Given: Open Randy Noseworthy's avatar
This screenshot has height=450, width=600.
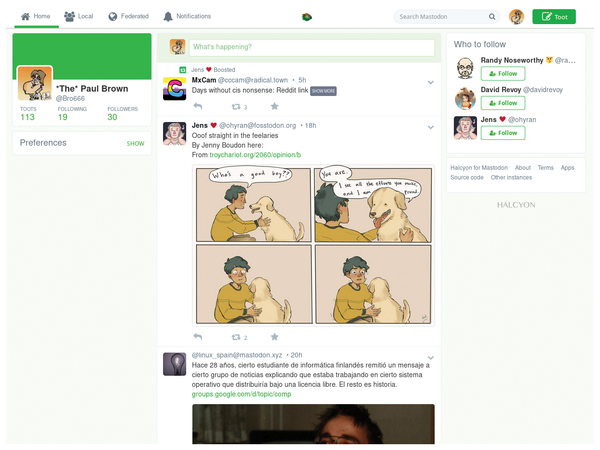Looking at the screenshot, I should 465,68.
